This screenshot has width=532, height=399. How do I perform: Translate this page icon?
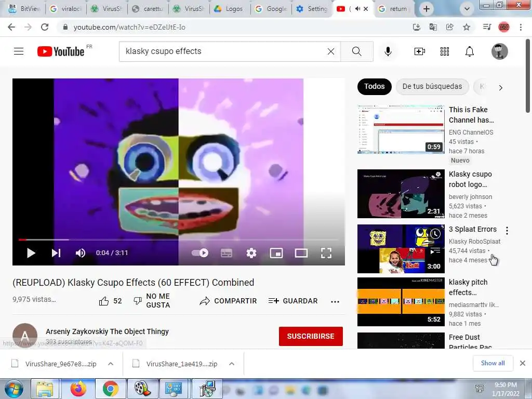433,27
